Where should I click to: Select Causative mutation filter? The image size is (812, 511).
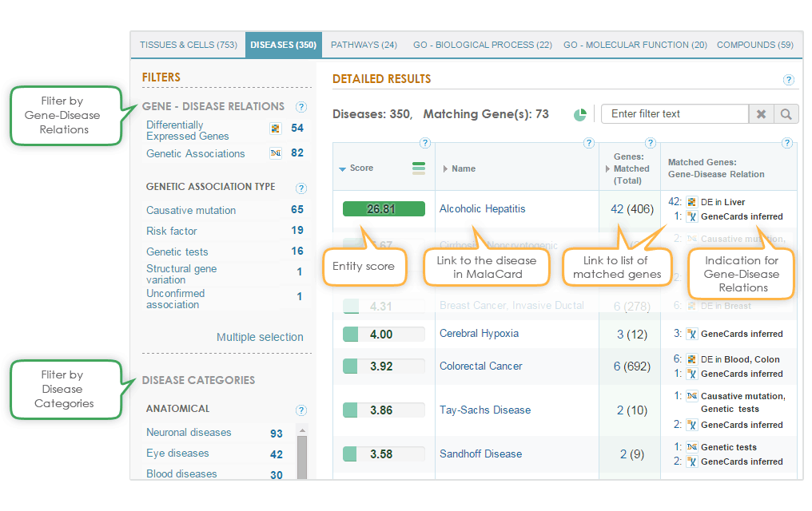point(191,211)
